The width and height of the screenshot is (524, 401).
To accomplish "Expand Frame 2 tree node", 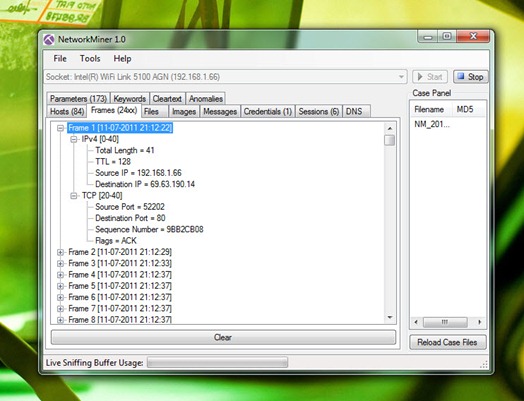I will (60, 252).
